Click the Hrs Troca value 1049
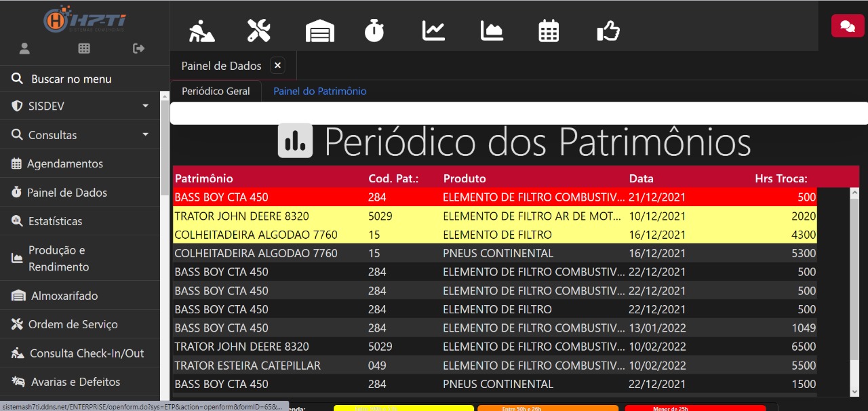This screenshot has width=868, height=411. [x=804, y=328]
